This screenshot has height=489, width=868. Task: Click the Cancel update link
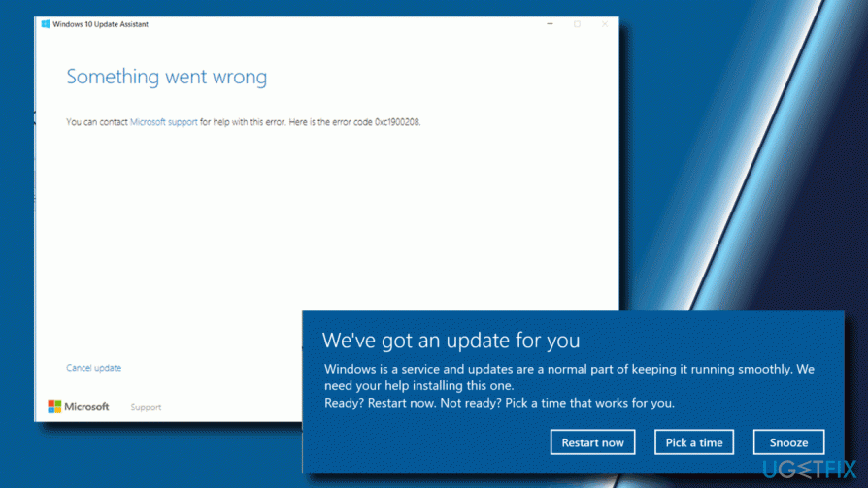tap(93, 368)
